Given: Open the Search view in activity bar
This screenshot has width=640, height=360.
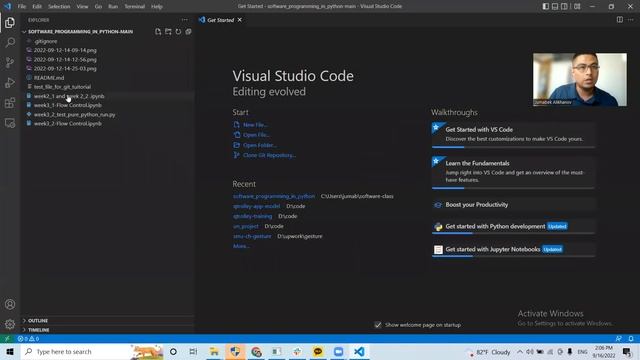Looking at the screenshot, I should [x=10, y=42].
